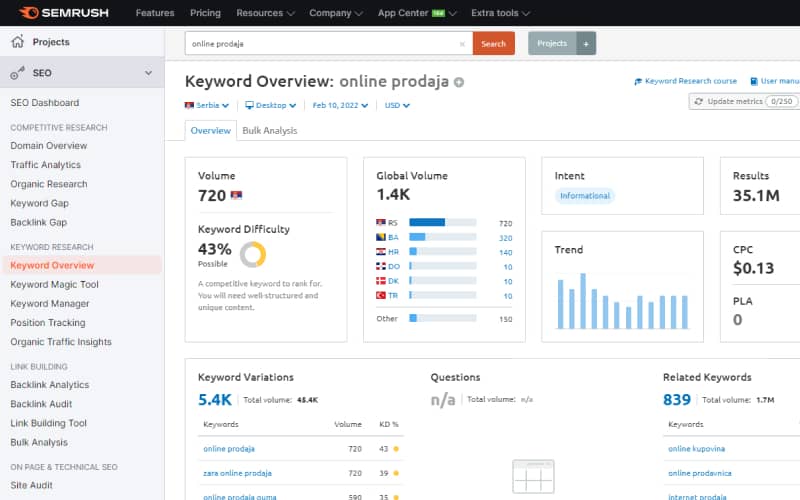This screenshot has height=500, width=800.
Task: Click the Serbia flag next to Volume 720
Action: (x=236, y=195)
